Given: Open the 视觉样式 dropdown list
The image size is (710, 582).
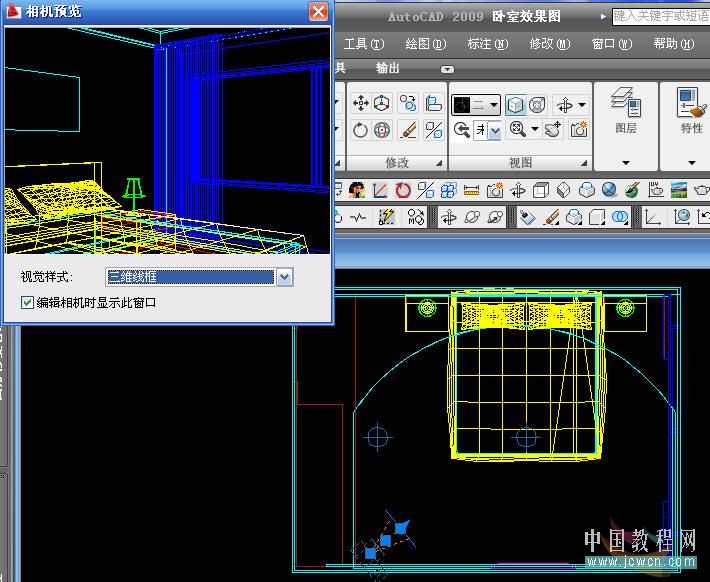Looking at the screenshot, I should [x=285, y=277].
